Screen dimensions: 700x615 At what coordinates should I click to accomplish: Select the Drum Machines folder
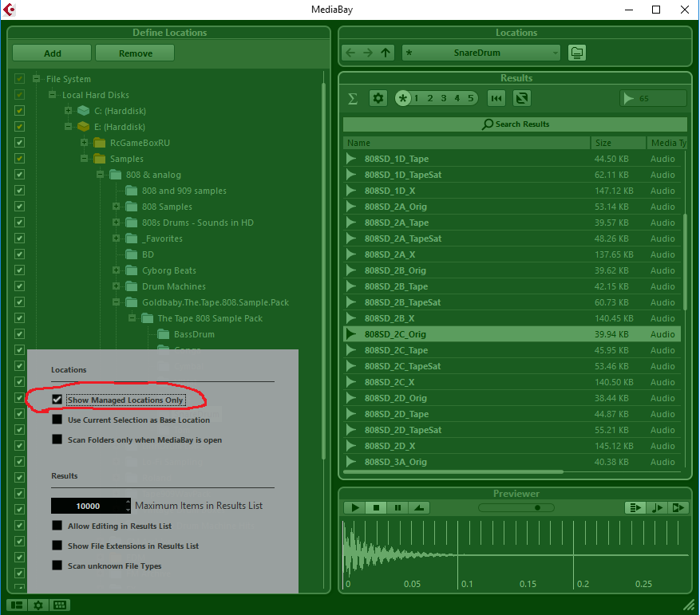pos(174,286)
